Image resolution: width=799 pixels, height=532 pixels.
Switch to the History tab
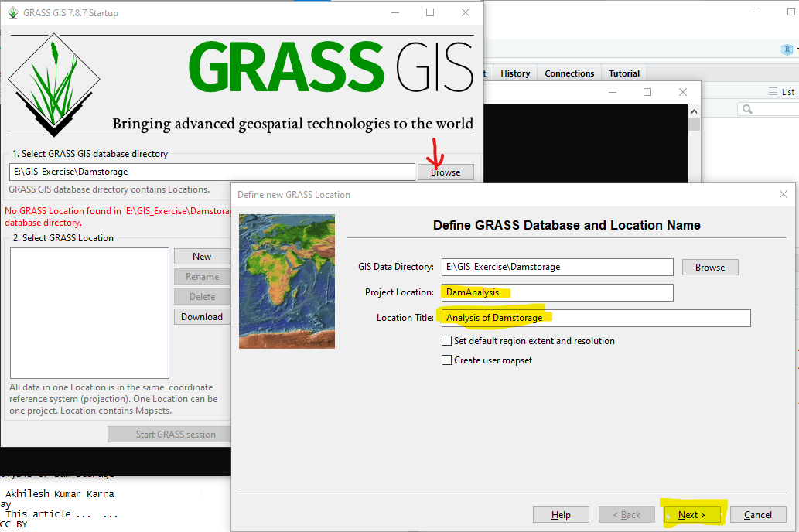click(x=515, y=73)
